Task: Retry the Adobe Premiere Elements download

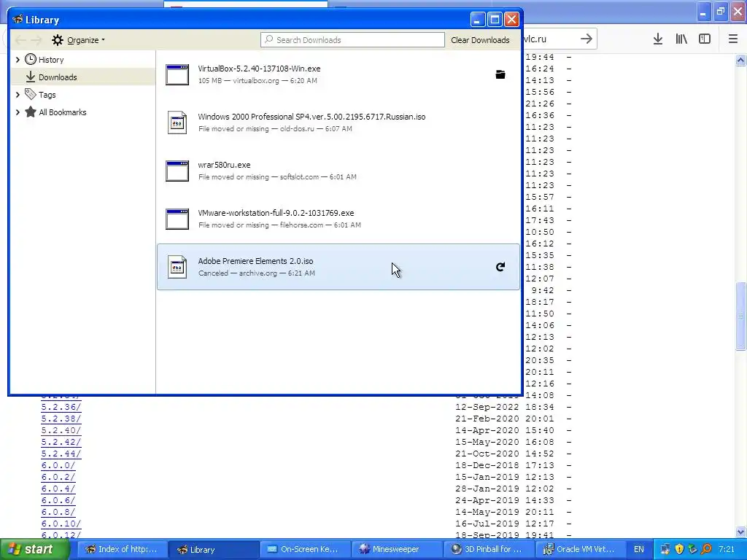Action: point(500,267)
